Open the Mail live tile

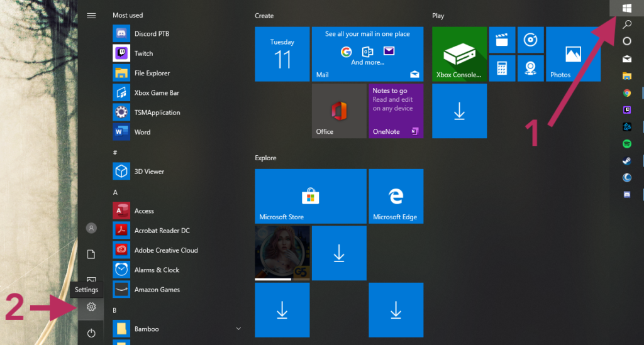point(367,54)
